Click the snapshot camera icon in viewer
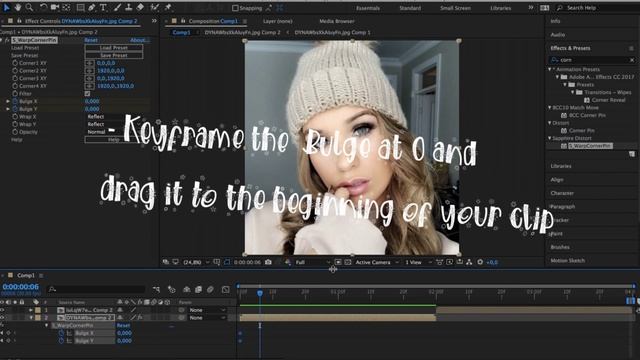 268,262
